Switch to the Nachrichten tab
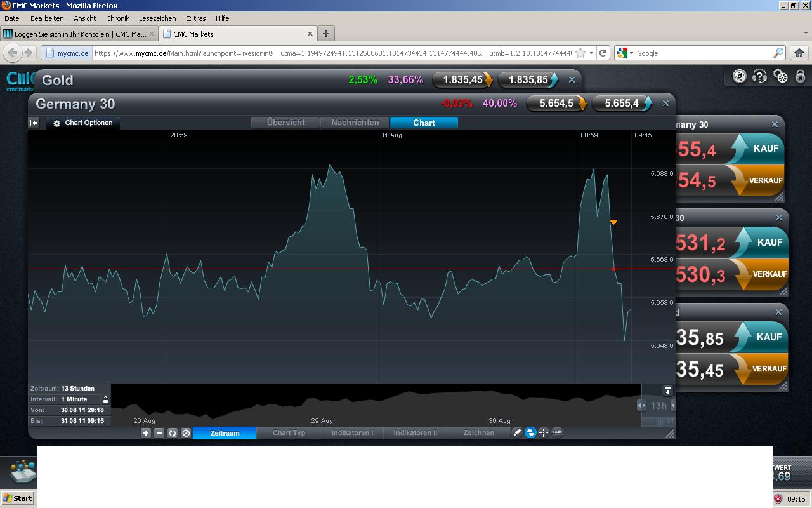Viewport: 812px width, 508px height. [x=355, y=123]
